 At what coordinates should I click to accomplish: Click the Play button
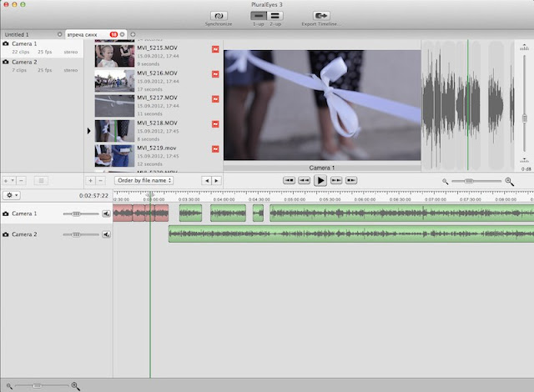click(x=320, y=181)
